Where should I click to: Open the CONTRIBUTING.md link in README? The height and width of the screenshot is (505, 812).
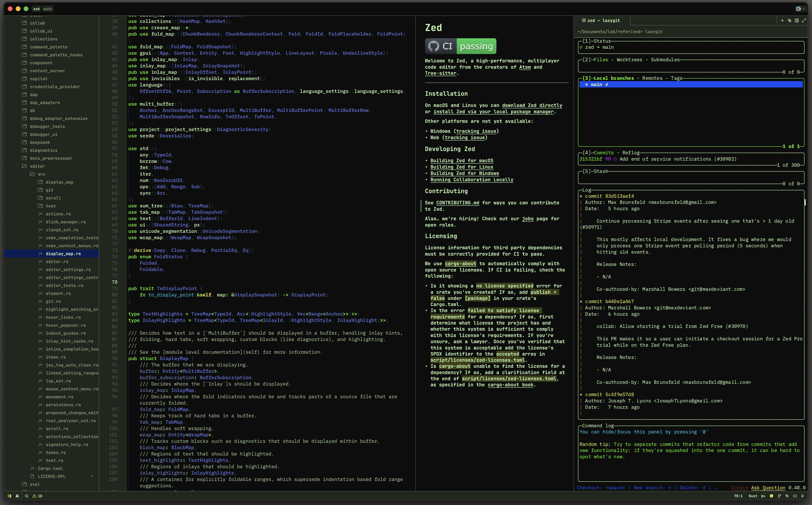point(458,203)
